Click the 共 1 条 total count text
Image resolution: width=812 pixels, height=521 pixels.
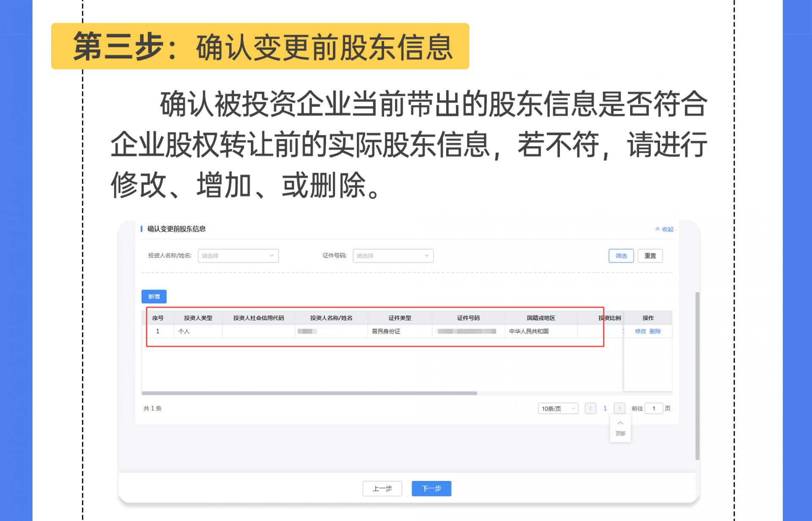tap(152, 409)
